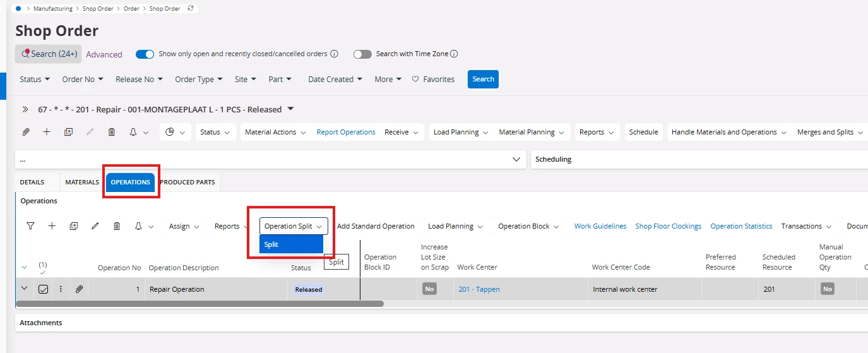Open three-dot menu on Repair Operation row
This screenshot has height=353, width=868.
pyautogui.click(x=61, y=289)
